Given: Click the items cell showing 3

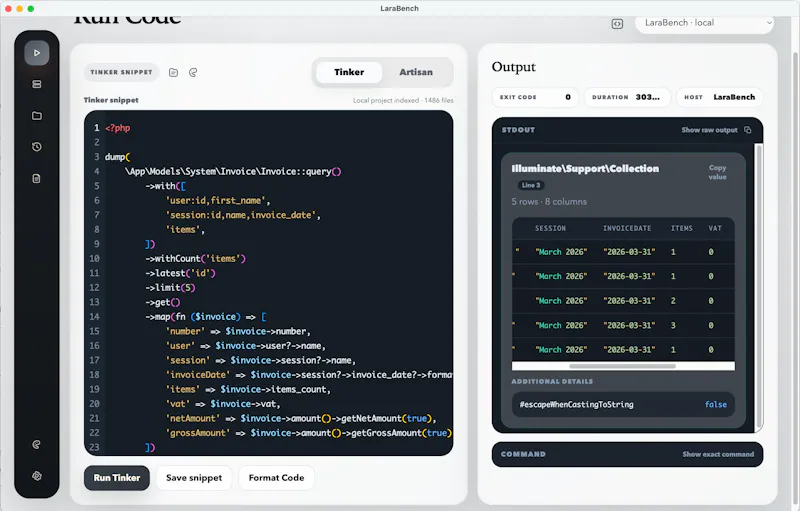Looking at the screenshot, I should [673, 325].
